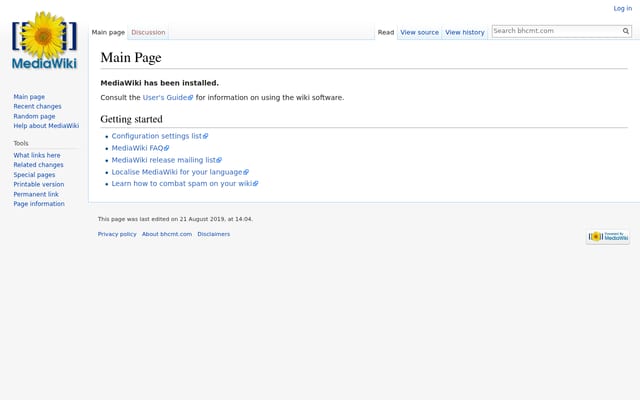Open Help about MediaWiki link

pyautogui.click(x=46, y=126)
